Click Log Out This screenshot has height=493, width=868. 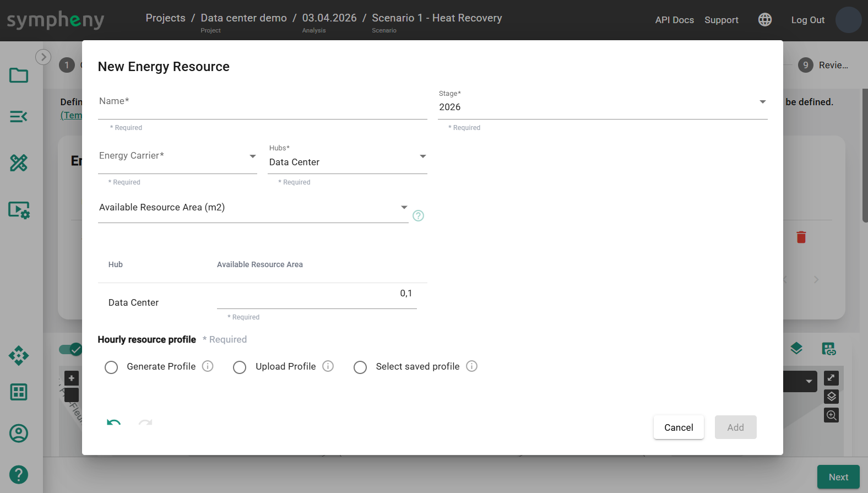click(808, 20)
